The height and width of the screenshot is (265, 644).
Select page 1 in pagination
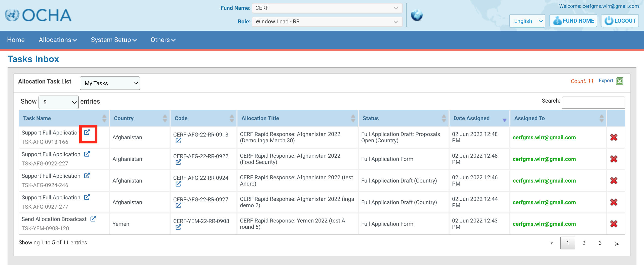coord(568,243)
